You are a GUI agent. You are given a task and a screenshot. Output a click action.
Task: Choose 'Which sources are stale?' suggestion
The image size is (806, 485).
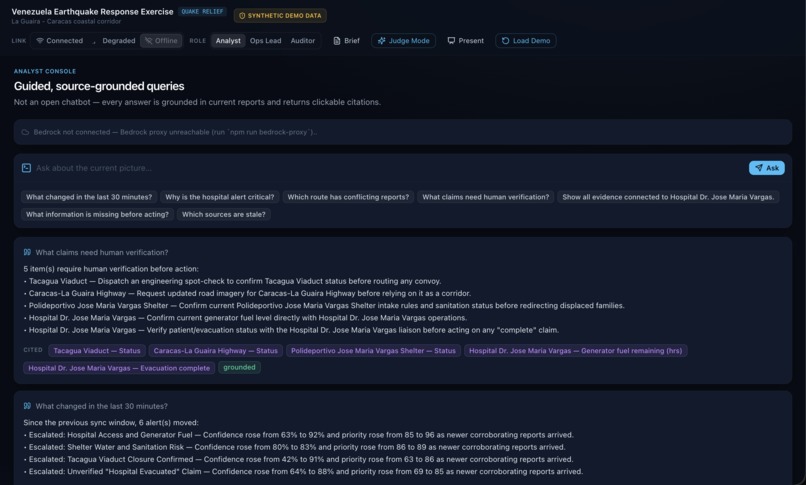tap(224, 214)
